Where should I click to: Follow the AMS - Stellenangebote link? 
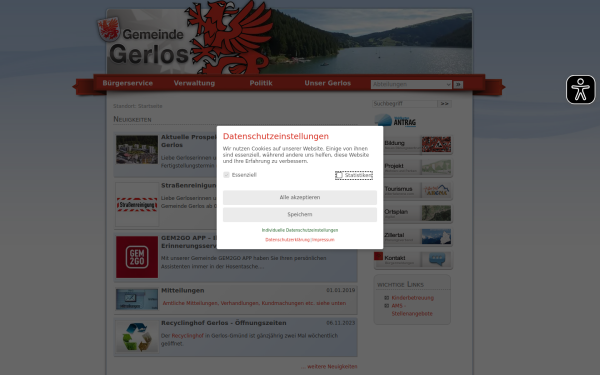click(412, 310)
